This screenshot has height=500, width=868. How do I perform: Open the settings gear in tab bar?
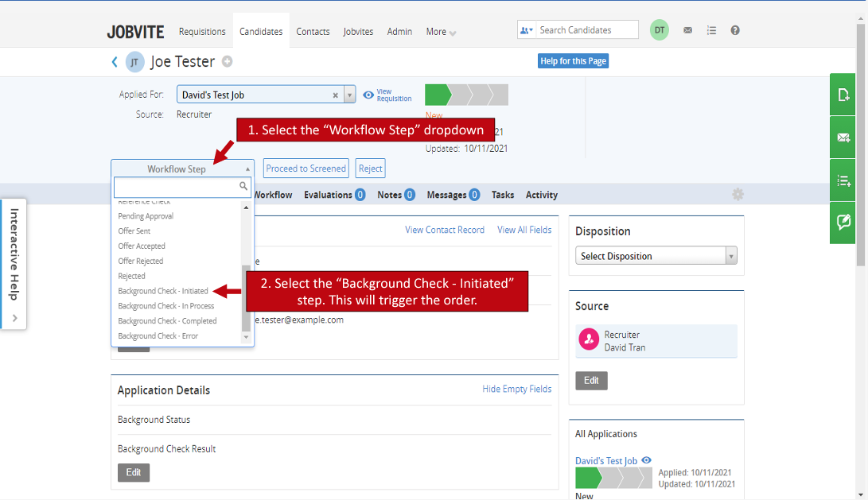point(738,195)
